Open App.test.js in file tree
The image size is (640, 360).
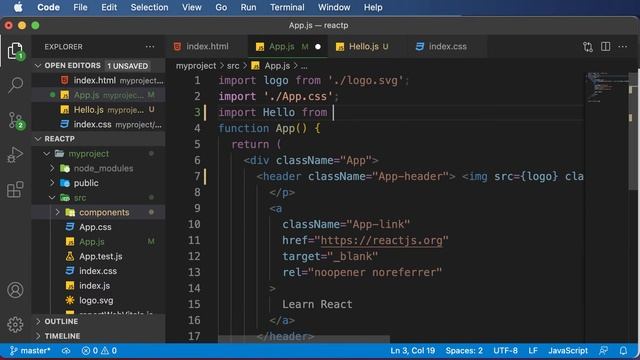coord(101,256)
